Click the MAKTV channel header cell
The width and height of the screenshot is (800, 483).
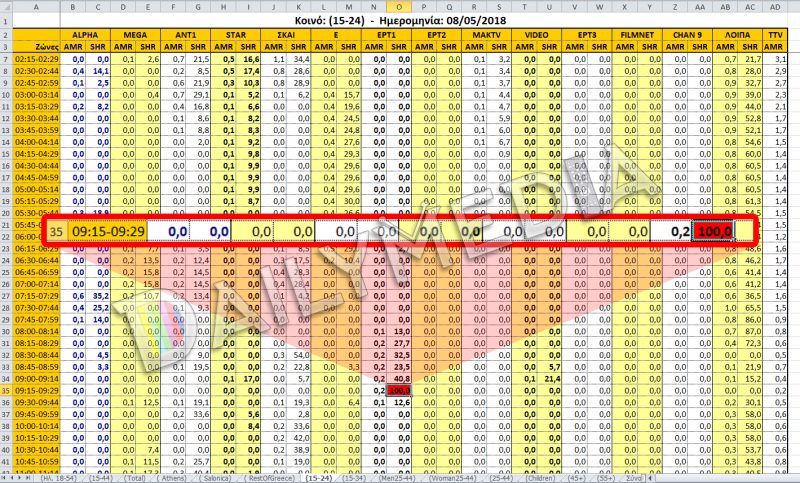click(486, 35)
